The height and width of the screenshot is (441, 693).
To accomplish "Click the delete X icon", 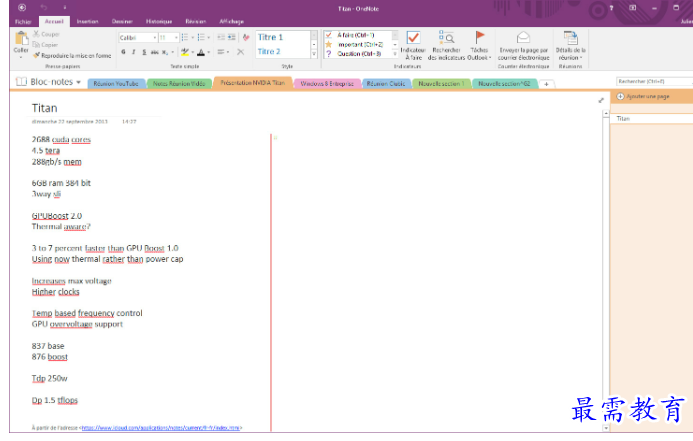I will tap(240, 52).
